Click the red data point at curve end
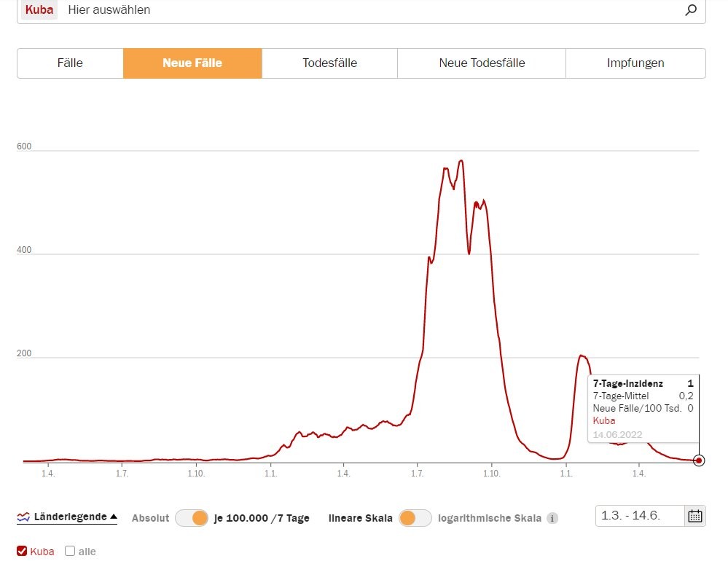This screenshot has width=728, height=561. click(699, 460)
